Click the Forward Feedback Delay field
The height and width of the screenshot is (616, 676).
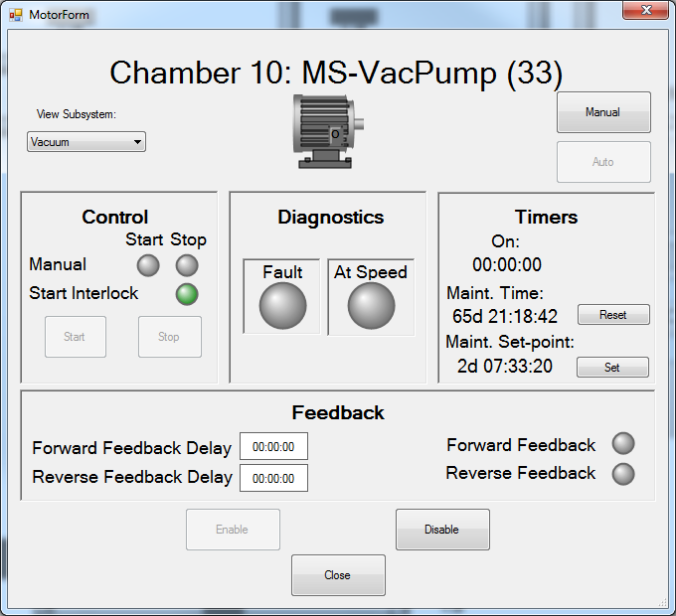273,447
